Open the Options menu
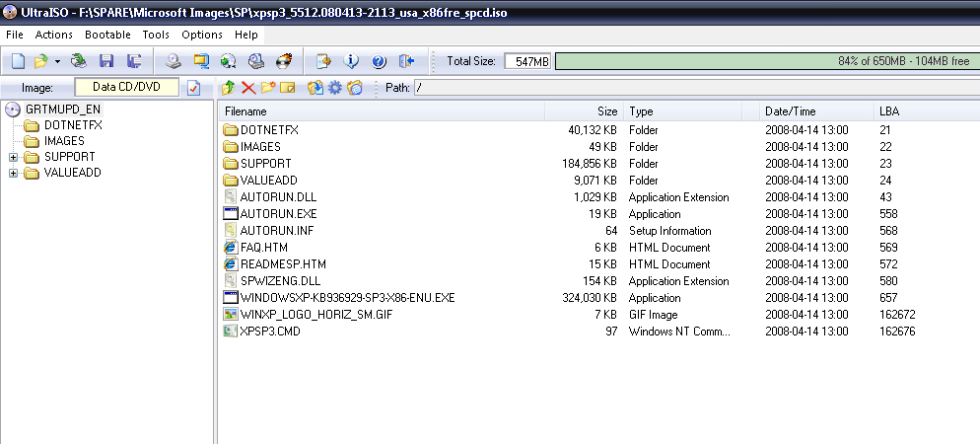Image resolution: width=980 pixels, height=444 pixels. pyautogui.click(x=202, y=35)
